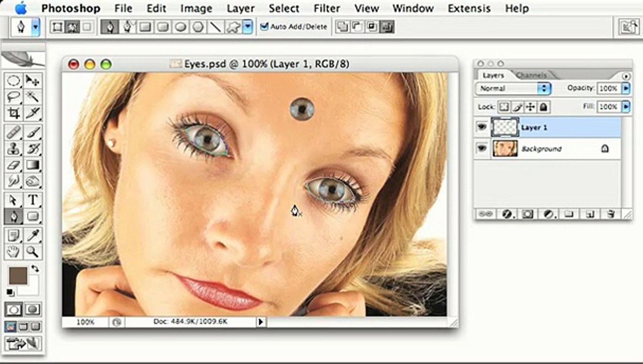Image resolution: width=643 pixels, height=364 pixels.
Task: Toggle lock transparent pixels
Action: click(x=504, y=107)
